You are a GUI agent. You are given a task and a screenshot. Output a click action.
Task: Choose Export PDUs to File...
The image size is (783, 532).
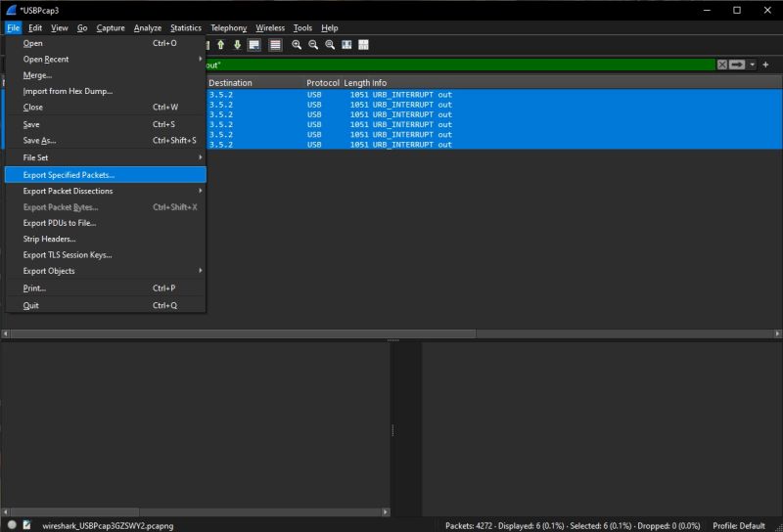(106, 223)
